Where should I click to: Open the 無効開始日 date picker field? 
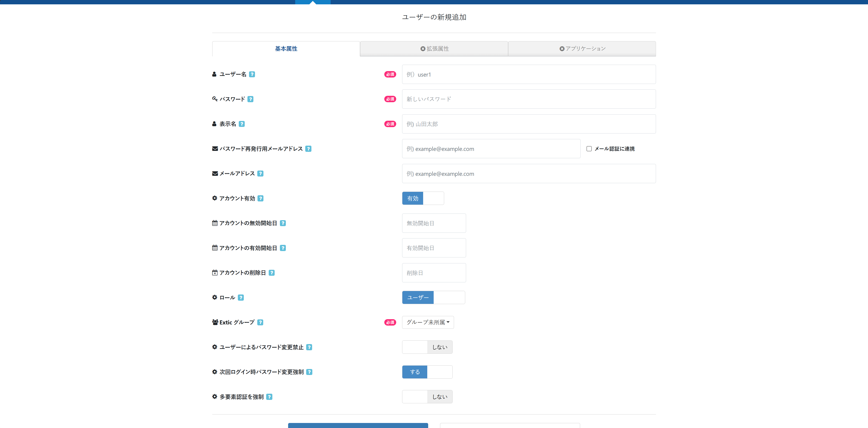coord(434,223)
